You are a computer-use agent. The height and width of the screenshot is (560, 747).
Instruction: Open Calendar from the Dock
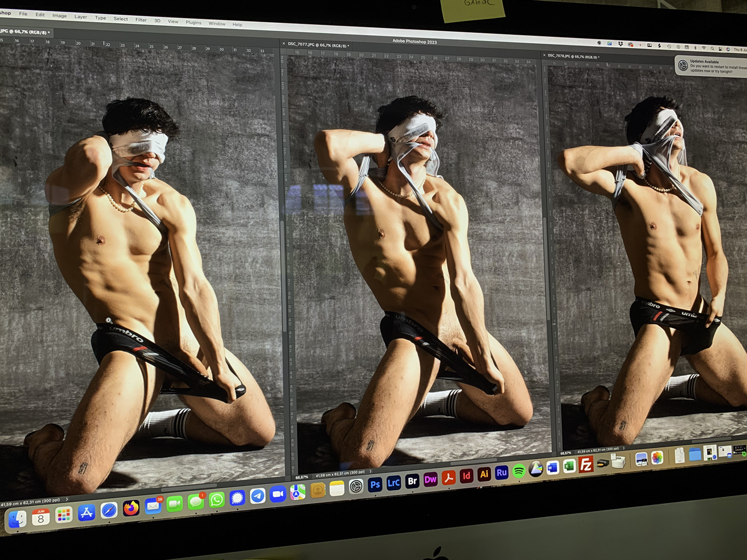41,518
